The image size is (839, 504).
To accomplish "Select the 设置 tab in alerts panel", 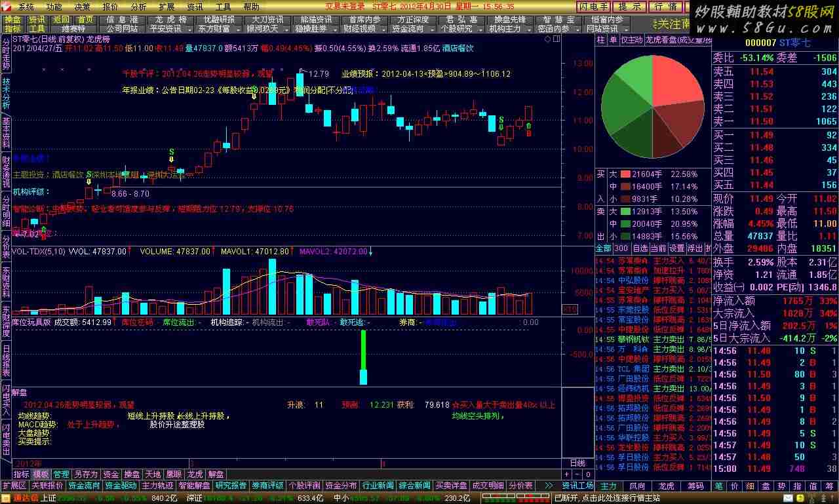I will click(x=676, y=249).
